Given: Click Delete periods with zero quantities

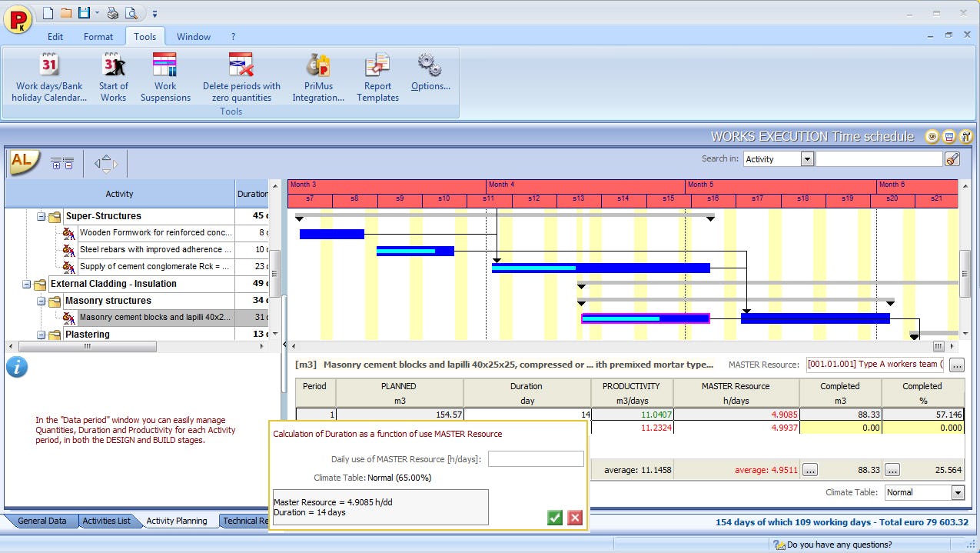Looking at the screenshot, I should click(241, 75).
